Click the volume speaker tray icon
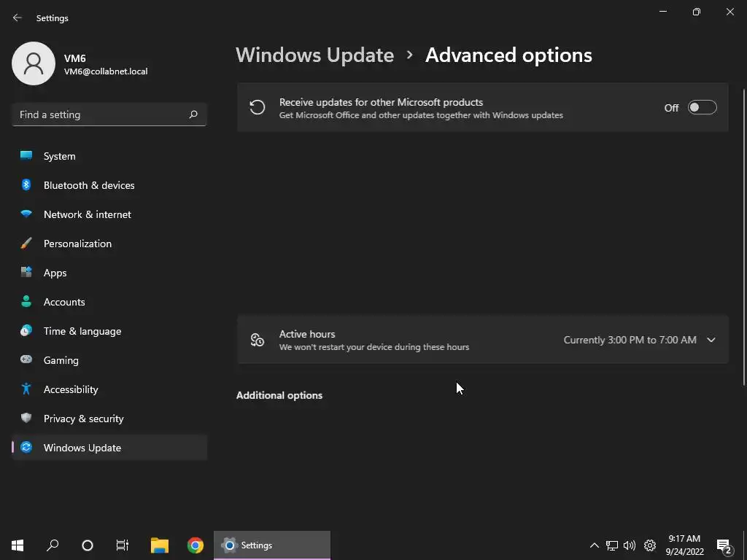747x560 pixels. tap(630, 545)
